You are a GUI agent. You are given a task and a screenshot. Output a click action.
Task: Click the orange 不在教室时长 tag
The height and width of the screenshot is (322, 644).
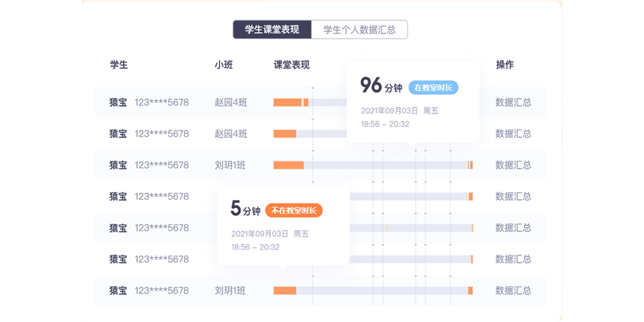pos(294,211)
